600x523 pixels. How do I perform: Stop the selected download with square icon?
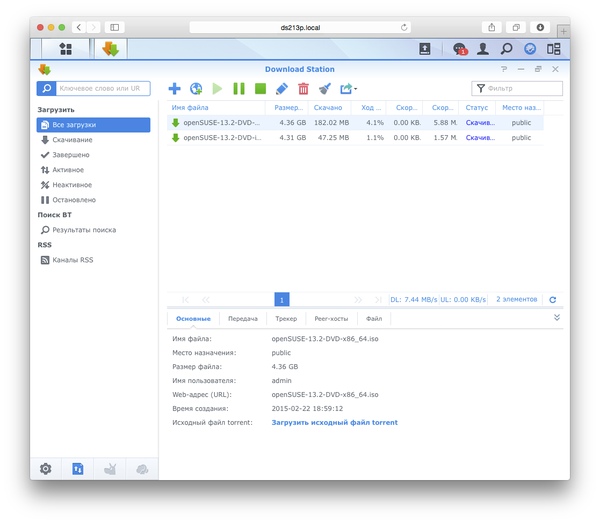click(260, 88)
